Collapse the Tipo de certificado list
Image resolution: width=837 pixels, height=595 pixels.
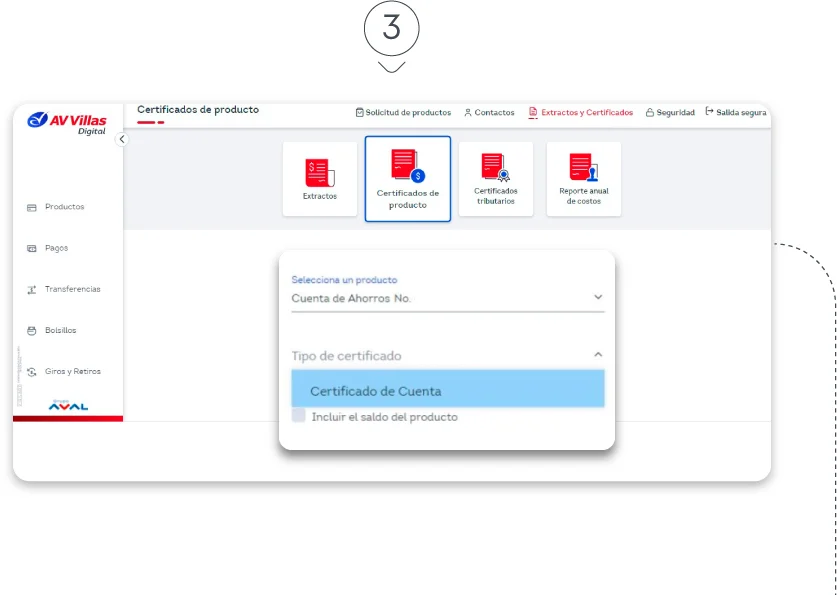597,354
